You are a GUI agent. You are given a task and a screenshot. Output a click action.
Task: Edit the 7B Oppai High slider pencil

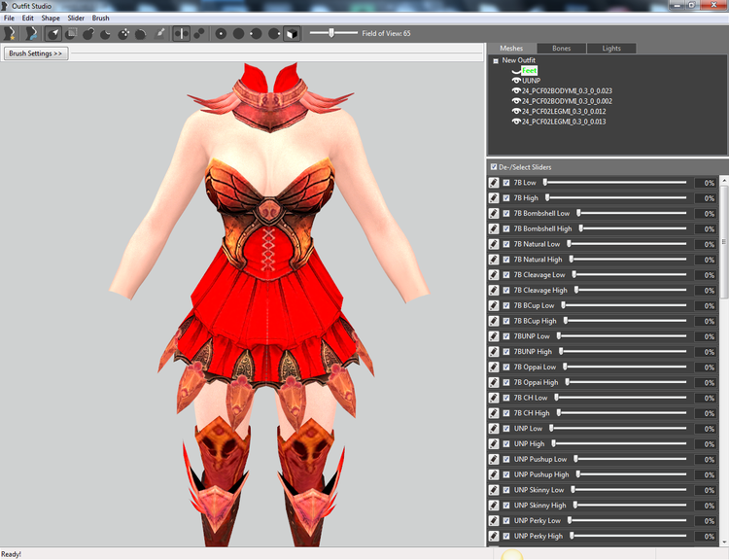tap(494, 382)
